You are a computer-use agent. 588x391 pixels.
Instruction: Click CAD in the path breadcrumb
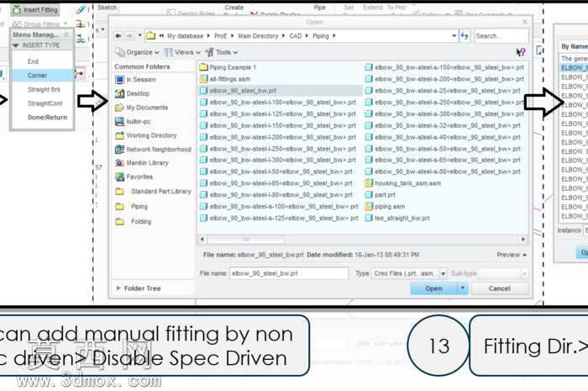296,36
